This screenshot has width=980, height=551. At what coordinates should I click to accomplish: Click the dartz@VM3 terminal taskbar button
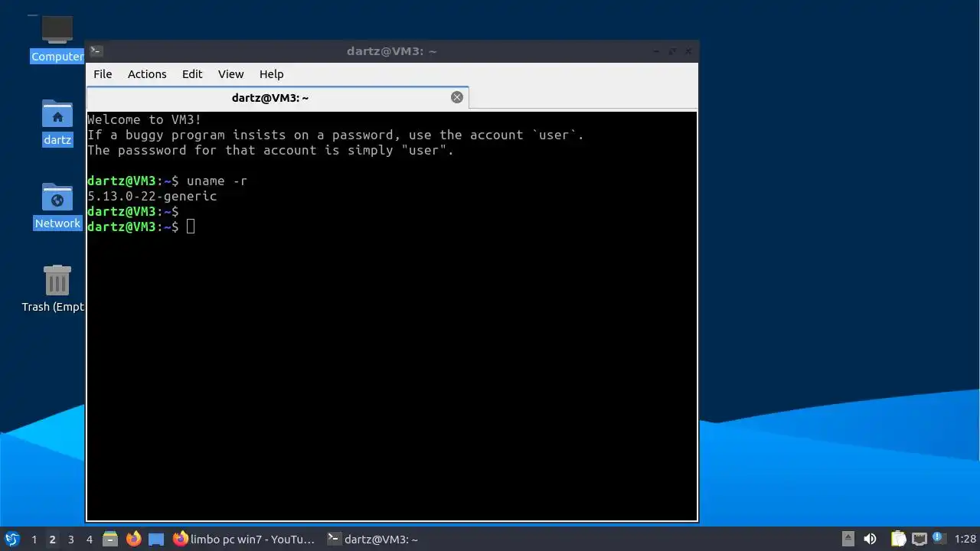coord(373,539)
